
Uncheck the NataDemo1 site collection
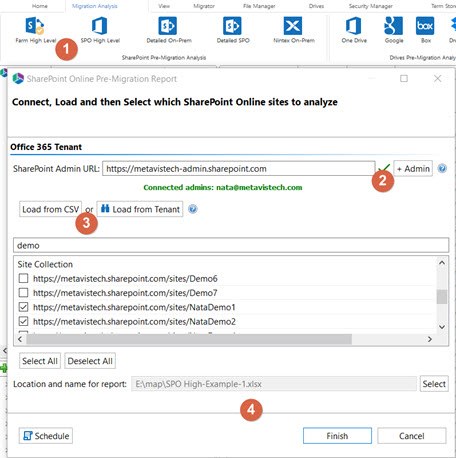pos(23,307)
